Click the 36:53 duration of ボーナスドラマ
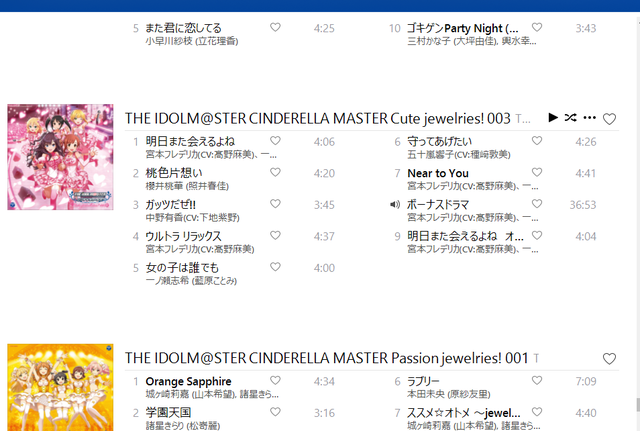Viewport: 640px width, 431px height. 583,205
